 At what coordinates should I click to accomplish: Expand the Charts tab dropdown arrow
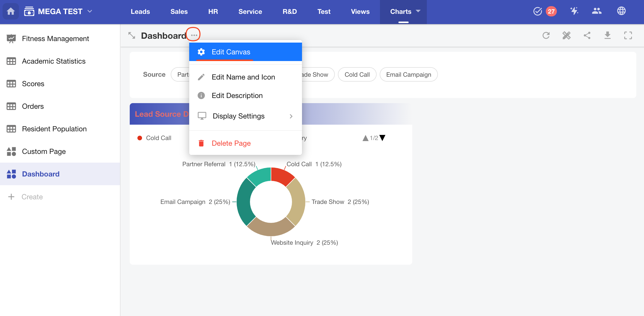418,11
